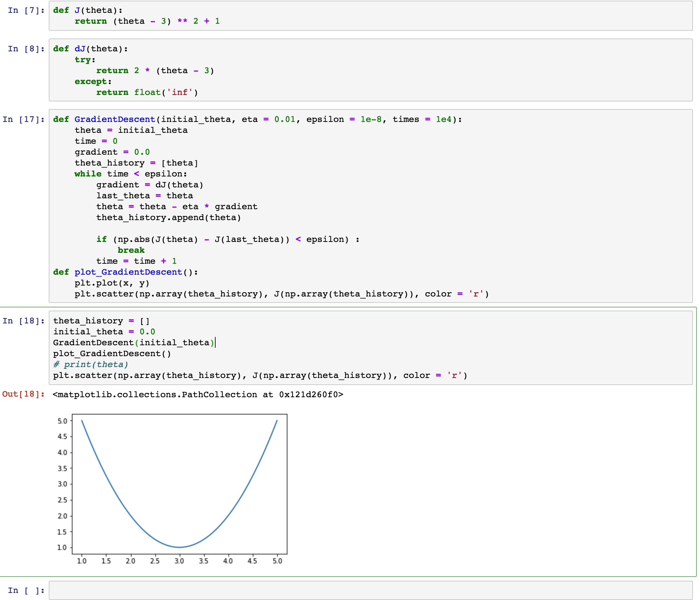Click the 'Out[18]:' output prompt
This screenshot has width=700, height=600.
click(24, 394)
